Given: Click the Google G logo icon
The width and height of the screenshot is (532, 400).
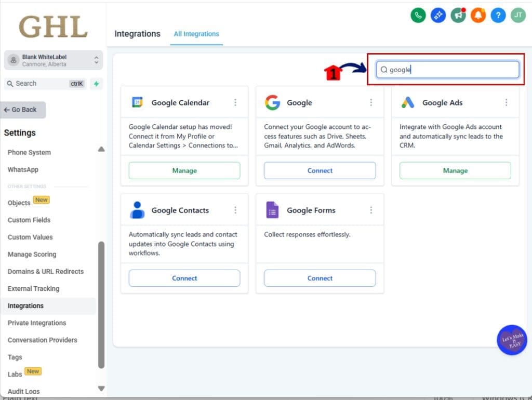Looking at the screenshot, I should click(272, 102).
